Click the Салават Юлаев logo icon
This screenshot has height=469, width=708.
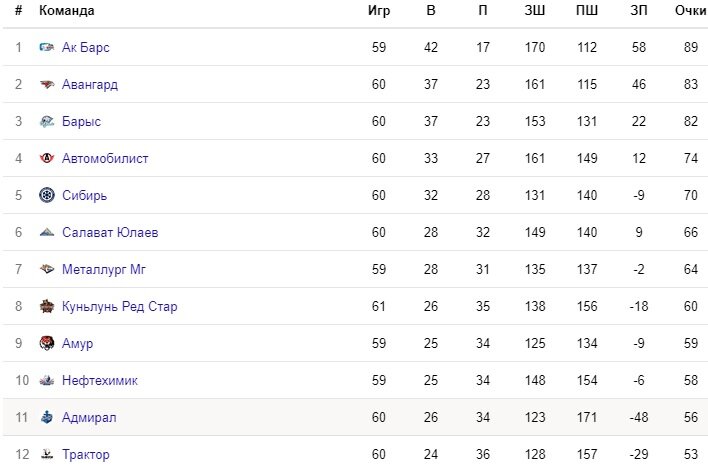(47, 232)
